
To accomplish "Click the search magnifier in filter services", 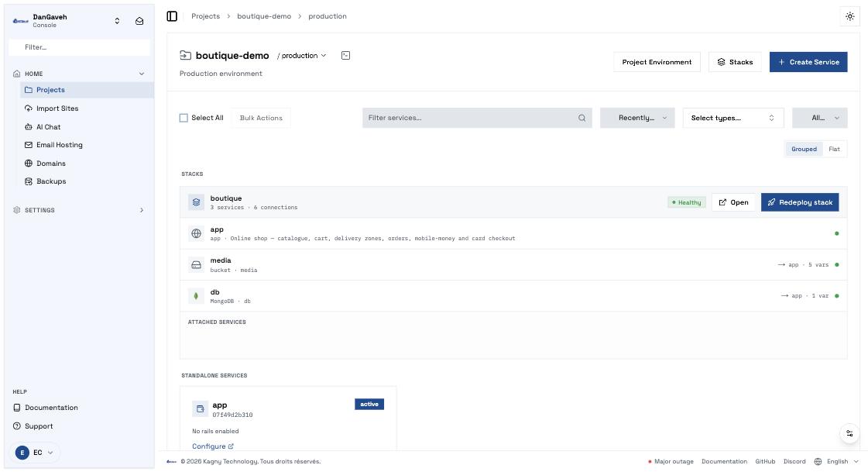I will [x=582, y=118].
